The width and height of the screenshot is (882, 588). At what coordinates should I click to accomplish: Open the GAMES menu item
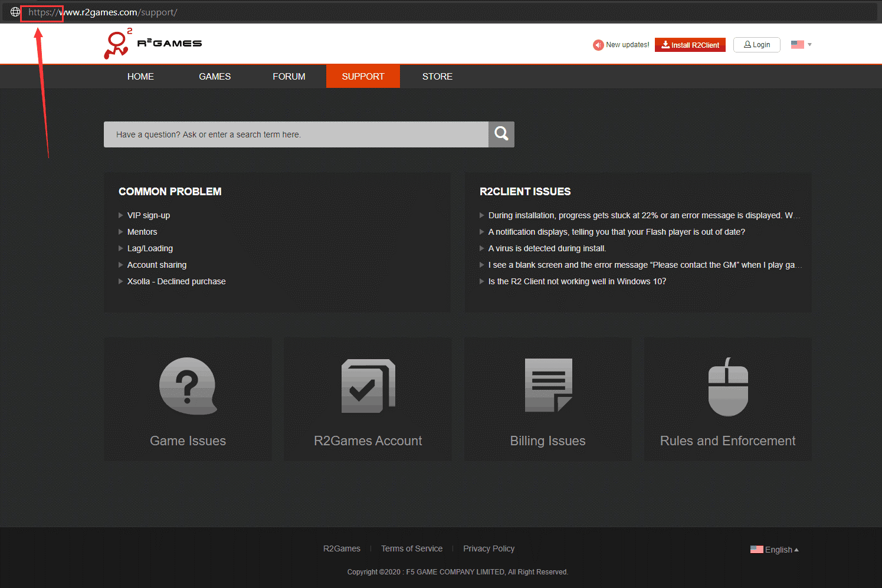point(215,77)
